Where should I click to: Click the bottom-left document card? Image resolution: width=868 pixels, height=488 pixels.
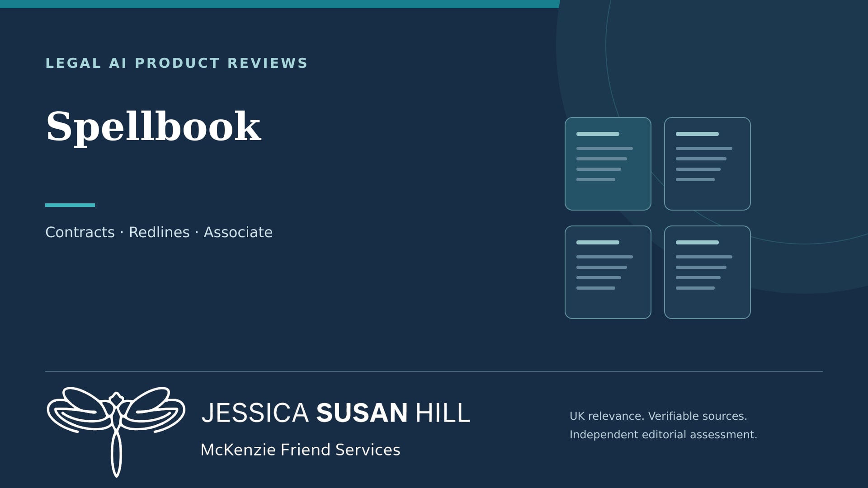608,272
